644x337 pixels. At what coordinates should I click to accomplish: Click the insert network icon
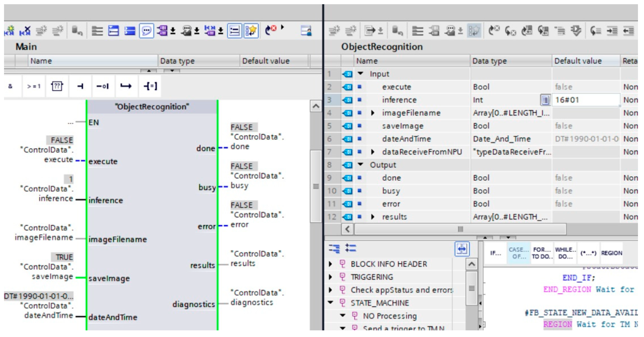coord(9,31)
